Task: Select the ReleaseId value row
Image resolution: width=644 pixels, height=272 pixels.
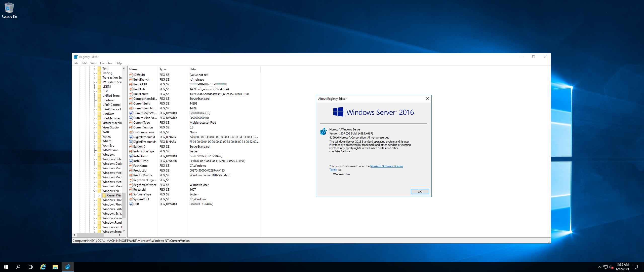Action: click(194, 190)
